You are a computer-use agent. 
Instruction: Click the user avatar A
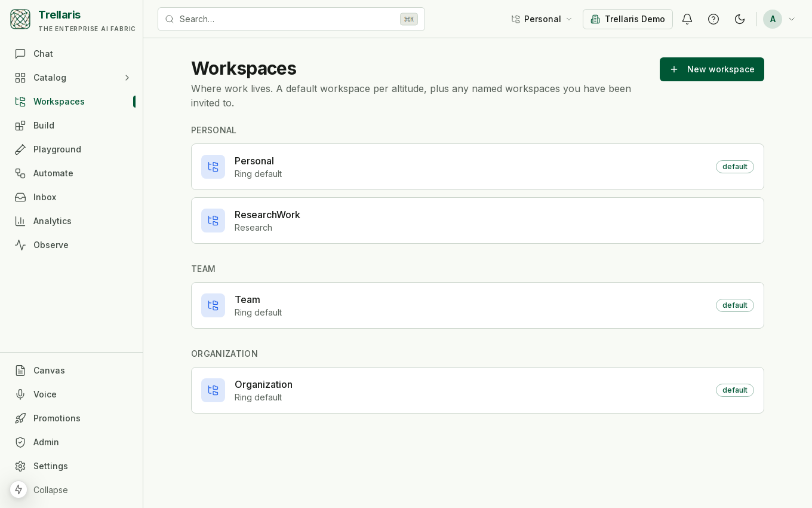773,19
